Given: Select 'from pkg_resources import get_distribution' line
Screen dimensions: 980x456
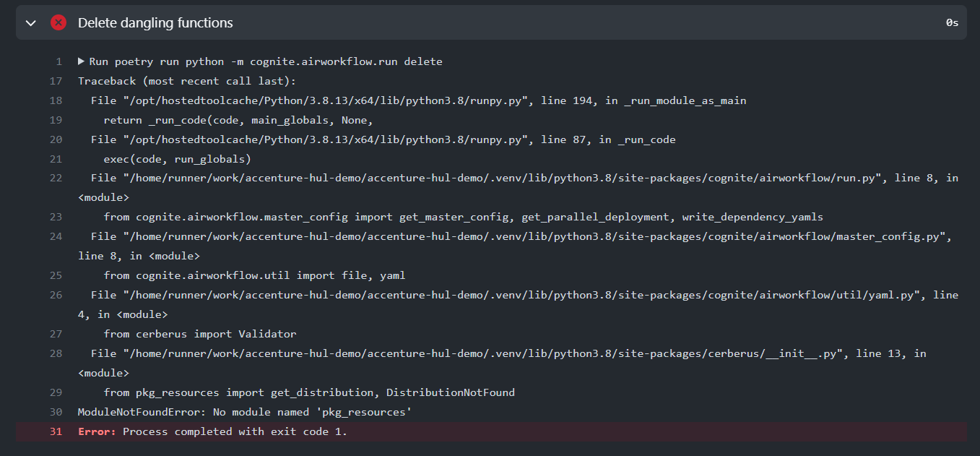Looking at the screenshot, I should pos(309,392).
